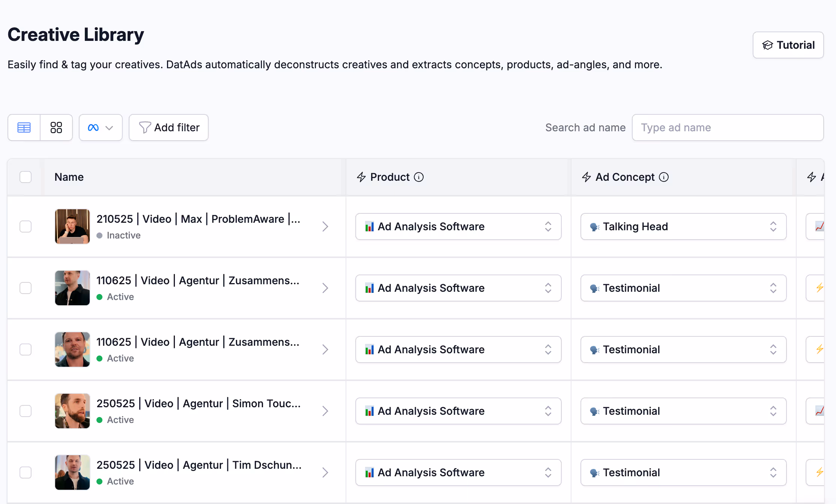Toggle the select-all checkbox in header

(x=26, y=177)
